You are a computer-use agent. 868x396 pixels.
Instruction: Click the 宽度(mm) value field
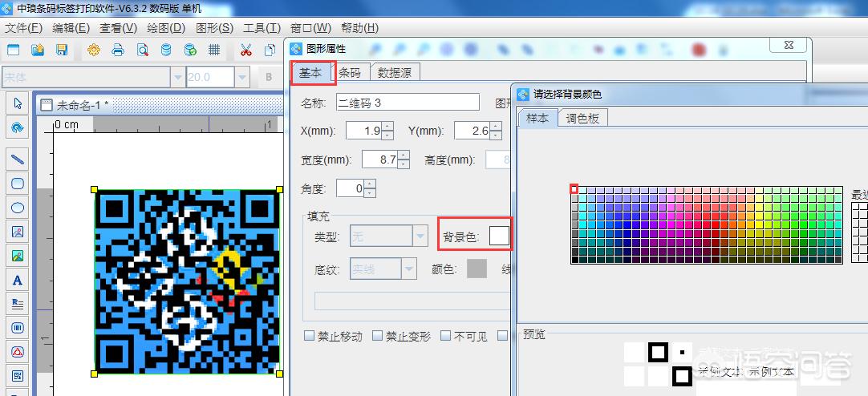click(x=380, y=160)
